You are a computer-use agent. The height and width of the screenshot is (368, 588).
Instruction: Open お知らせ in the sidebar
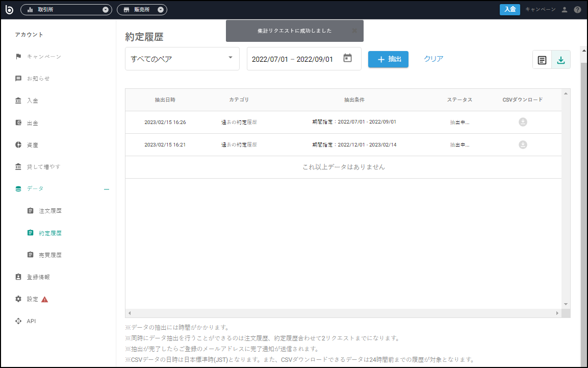click(x=38, y=79)
